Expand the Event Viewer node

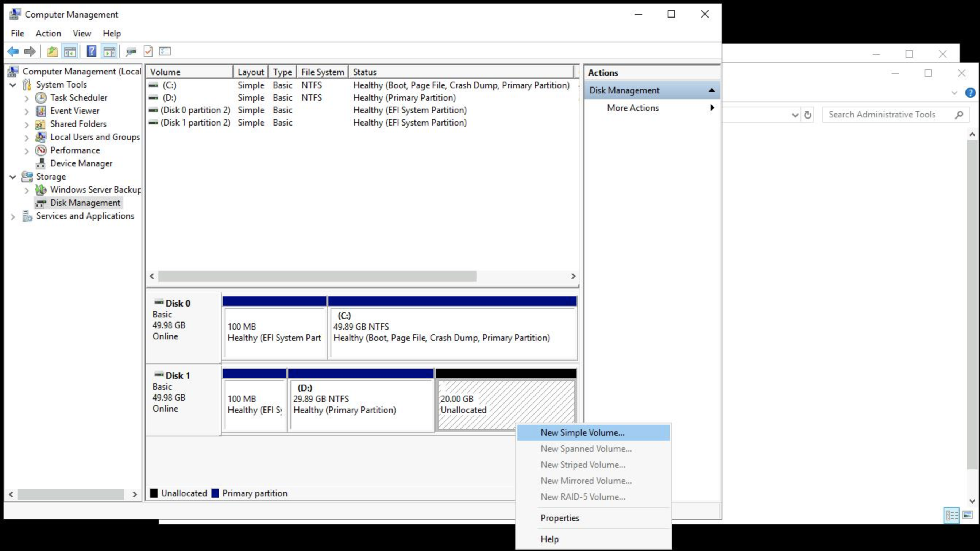click(26, 112)
